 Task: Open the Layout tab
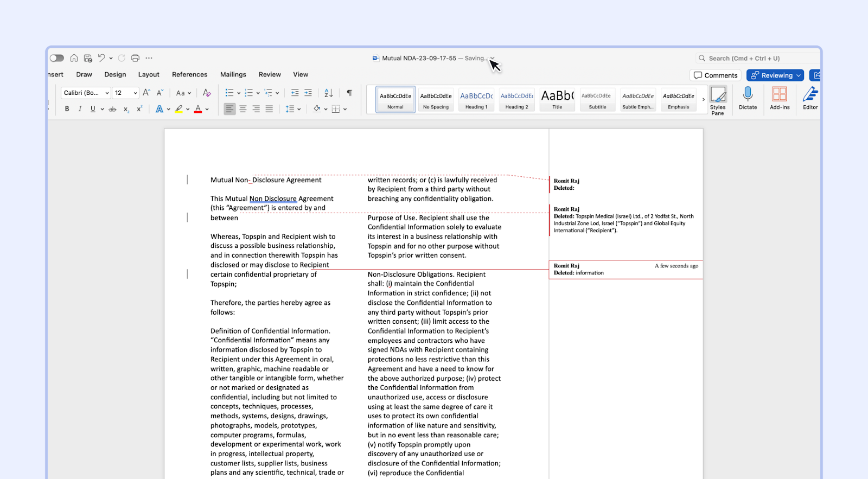pos(149,74)
